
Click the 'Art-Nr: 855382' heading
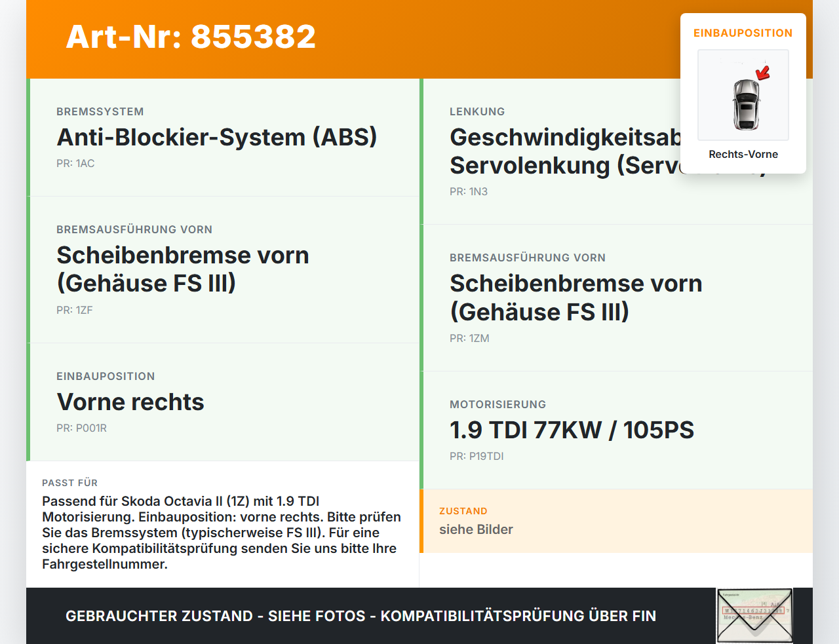click(191, 37)
